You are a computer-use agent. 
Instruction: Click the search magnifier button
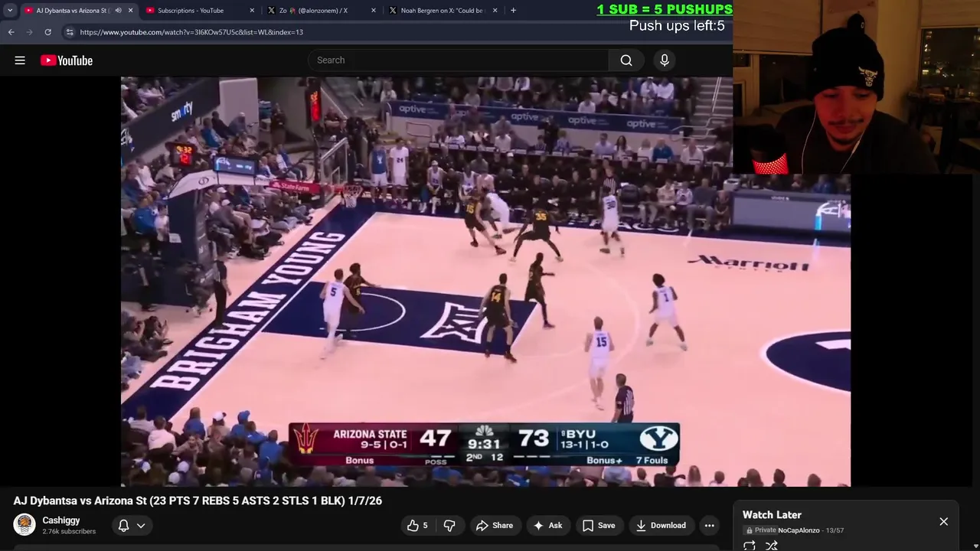(626, 60)
